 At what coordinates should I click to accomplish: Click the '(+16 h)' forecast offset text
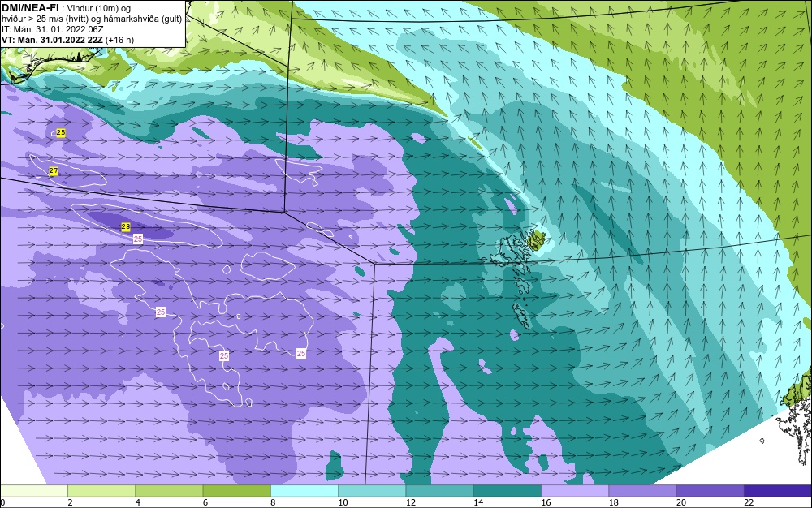pyautogui.click(x=120, y=40)
